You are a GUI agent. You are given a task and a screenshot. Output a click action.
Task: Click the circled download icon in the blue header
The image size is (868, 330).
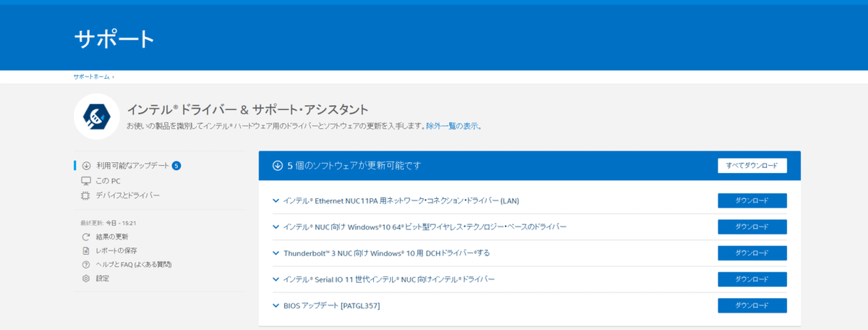coord(277,166)
